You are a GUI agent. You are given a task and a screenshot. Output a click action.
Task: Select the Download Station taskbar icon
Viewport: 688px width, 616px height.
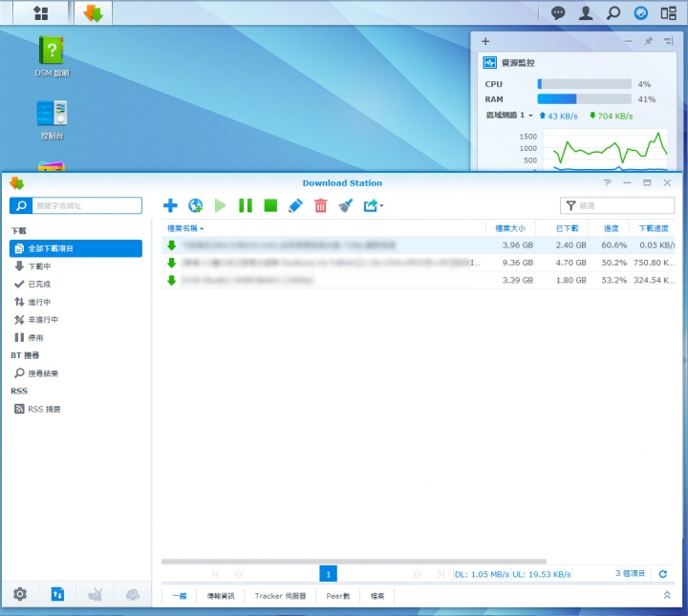[93, 12]
